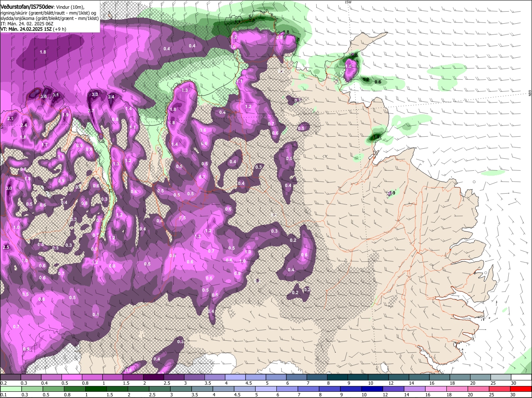Click the palest green 0.1–0.3 rain scale swatch
The width and height of the screenshot is (532, 398).
point(10,389)
